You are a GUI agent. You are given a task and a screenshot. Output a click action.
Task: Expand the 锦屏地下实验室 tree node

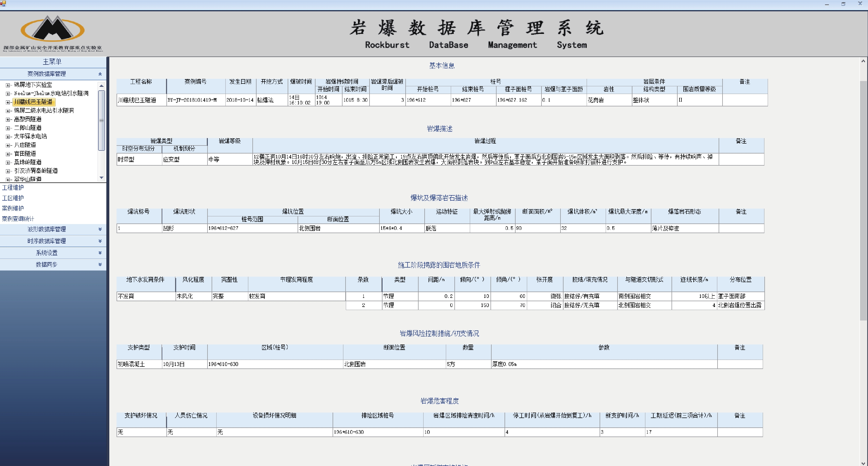7,85
